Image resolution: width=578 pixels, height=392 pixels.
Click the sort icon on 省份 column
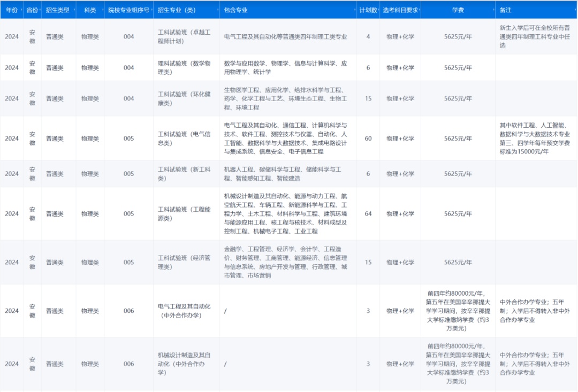(x=40, y=10)
